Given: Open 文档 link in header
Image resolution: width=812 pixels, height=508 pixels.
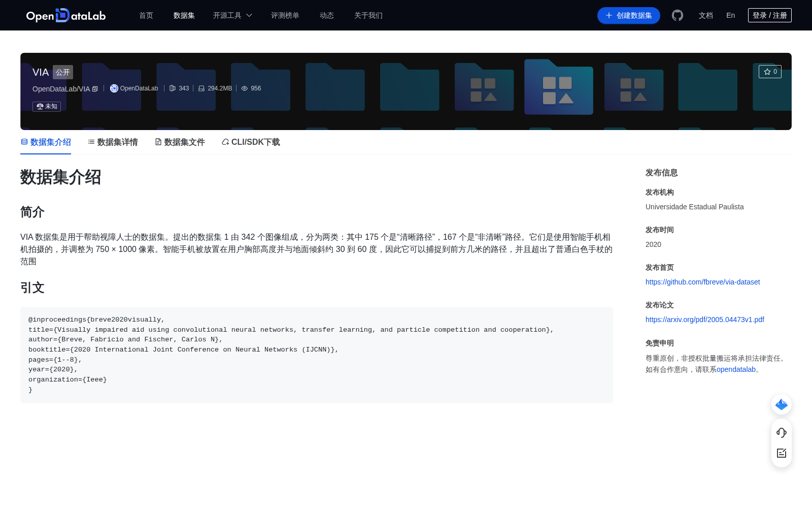Looking at the screenshot, I should click(x=706, y=15).
